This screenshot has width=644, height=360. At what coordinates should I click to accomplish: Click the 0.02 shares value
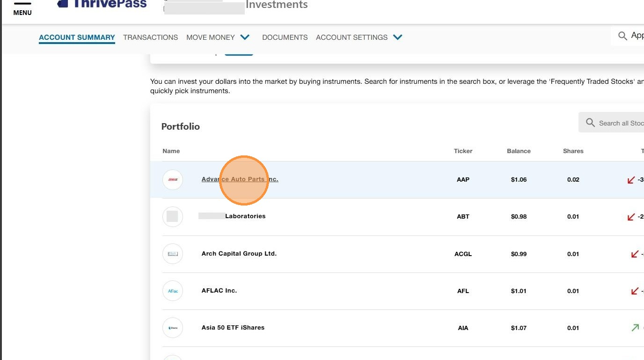click(x=573, y=180)
